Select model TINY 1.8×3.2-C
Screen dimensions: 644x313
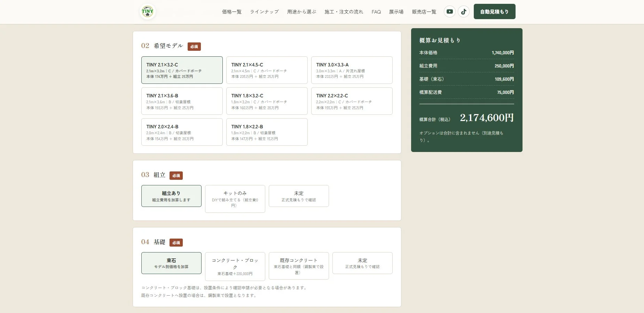(267, 101)
